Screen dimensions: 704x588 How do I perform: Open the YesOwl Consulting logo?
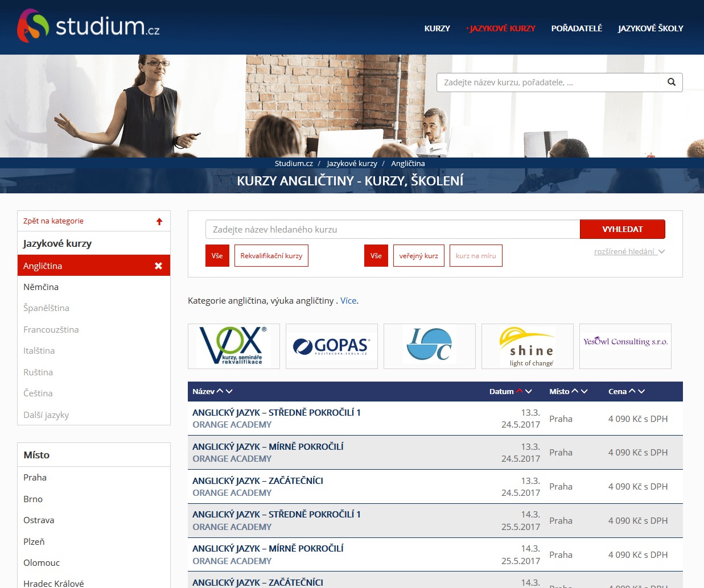pos(625,346)
